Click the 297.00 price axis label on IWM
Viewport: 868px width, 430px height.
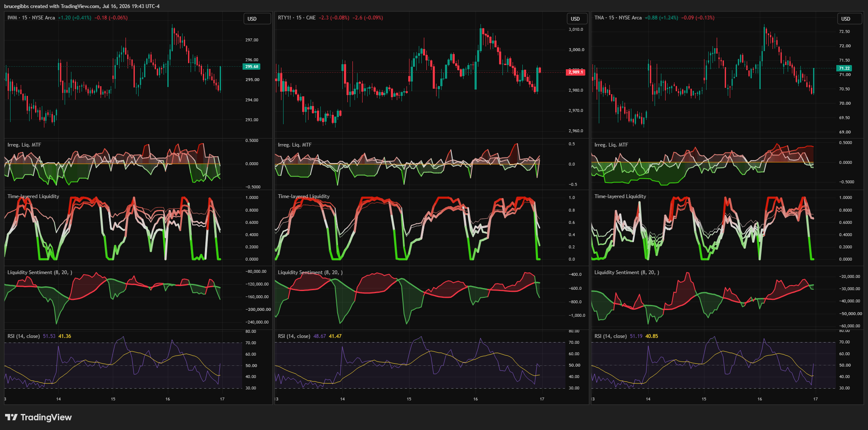[252, 40]
